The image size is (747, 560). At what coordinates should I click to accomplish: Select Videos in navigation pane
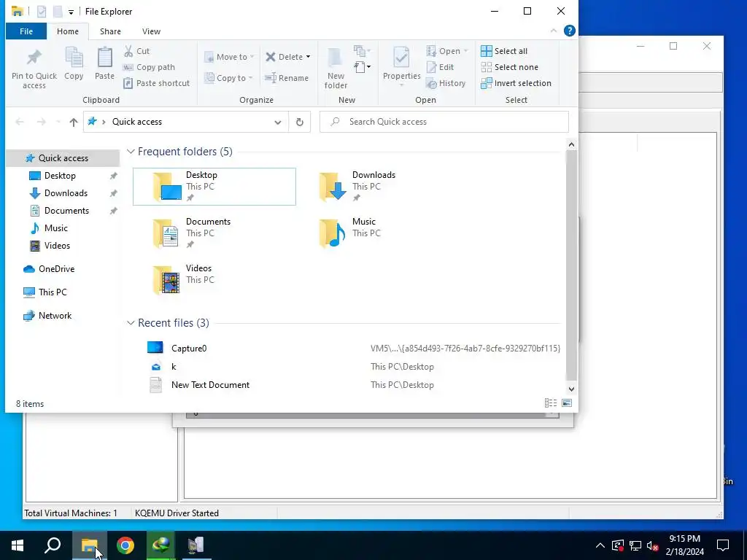click(57, 246)
